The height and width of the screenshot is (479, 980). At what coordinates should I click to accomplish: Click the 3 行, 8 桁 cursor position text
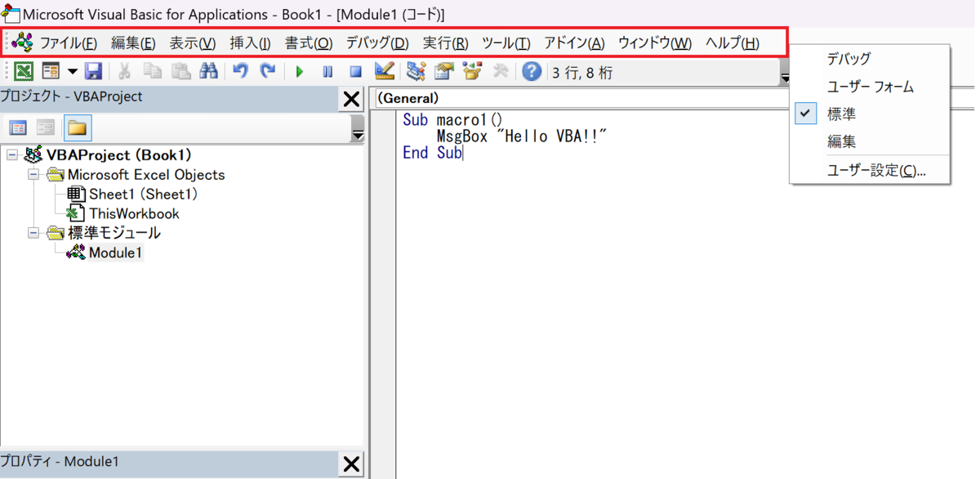(x=582, y=73)
